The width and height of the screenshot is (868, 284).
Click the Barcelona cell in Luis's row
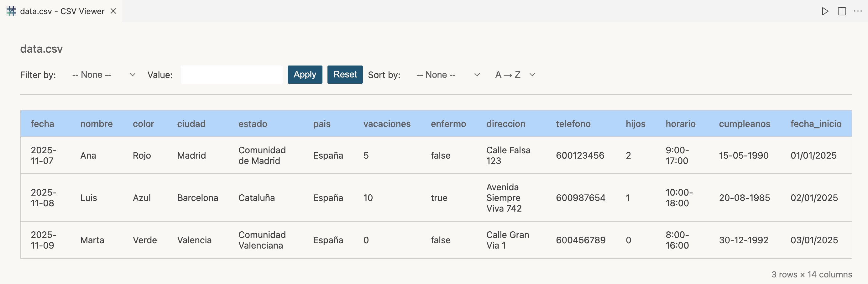pyautogui.click(x=198, y=198)
